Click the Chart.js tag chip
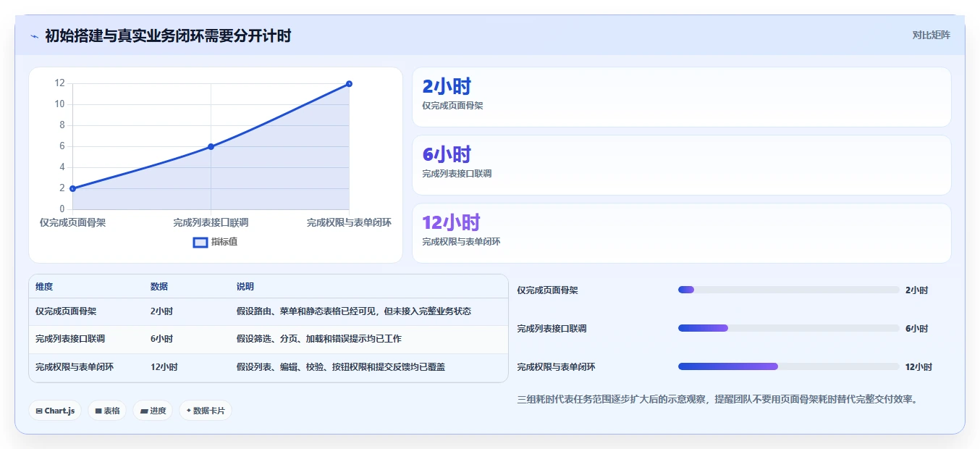This screenshot has height=449, width=980. coord(56,411)
